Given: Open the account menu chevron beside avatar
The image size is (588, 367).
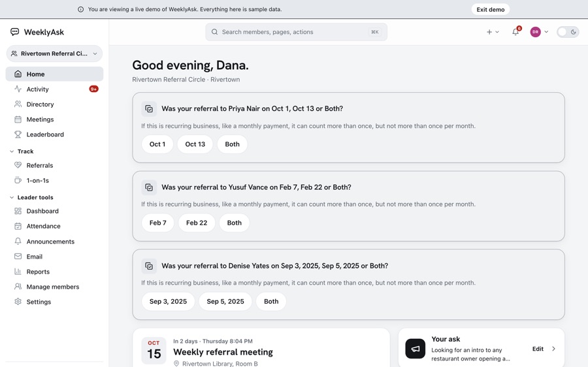Looking at the screenshot, I should (546, 32).
